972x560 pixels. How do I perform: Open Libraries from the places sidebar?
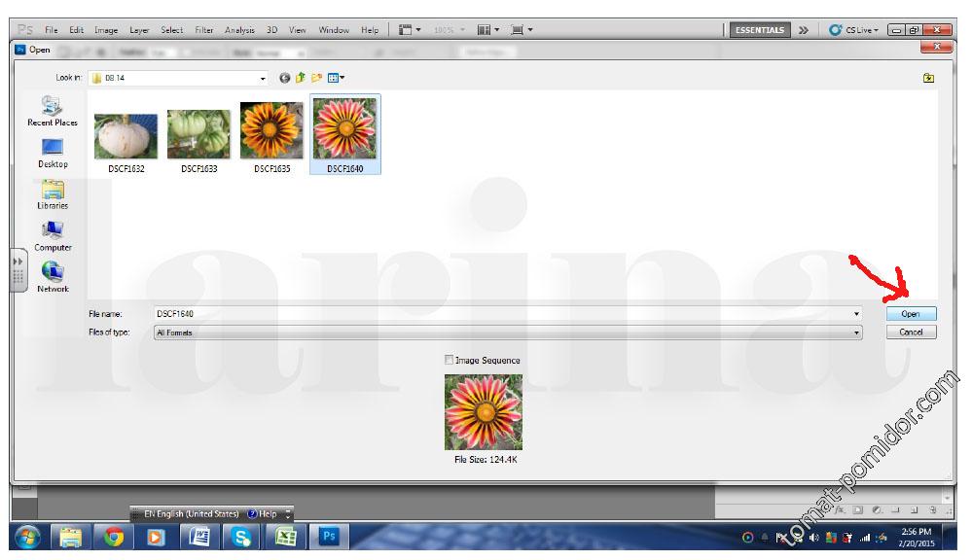click(53, 193)
